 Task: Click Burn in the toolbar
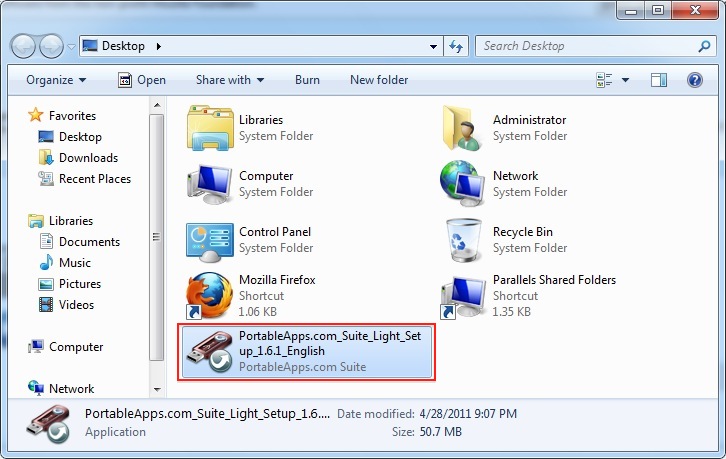point(307,80)
